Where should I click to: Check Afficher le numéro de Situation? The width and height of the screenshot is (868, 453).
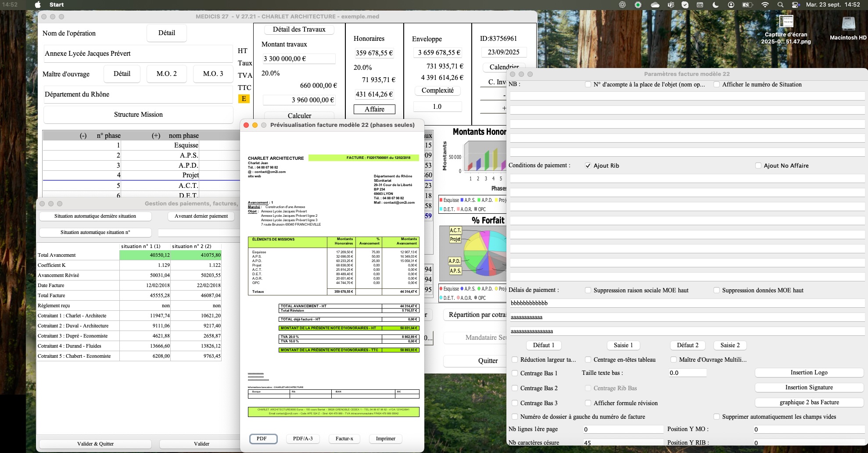(717, 84)
